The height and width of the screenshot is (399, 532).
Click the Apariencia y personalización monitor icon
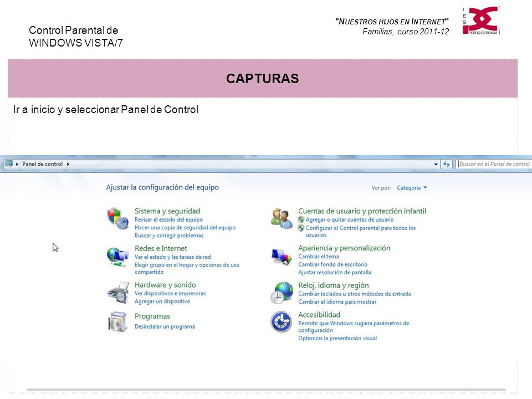pyautogui.click(x=282, y=257)
